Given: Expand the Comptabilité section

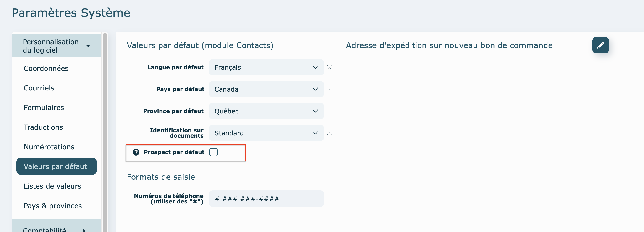Looking at the screenshot, I should (x=56, y=229).
